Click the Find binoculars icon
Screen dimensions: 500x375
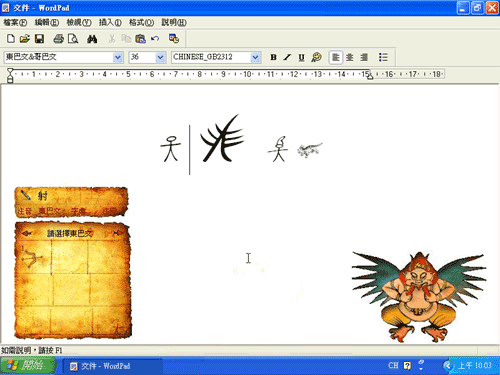[92, 39]
